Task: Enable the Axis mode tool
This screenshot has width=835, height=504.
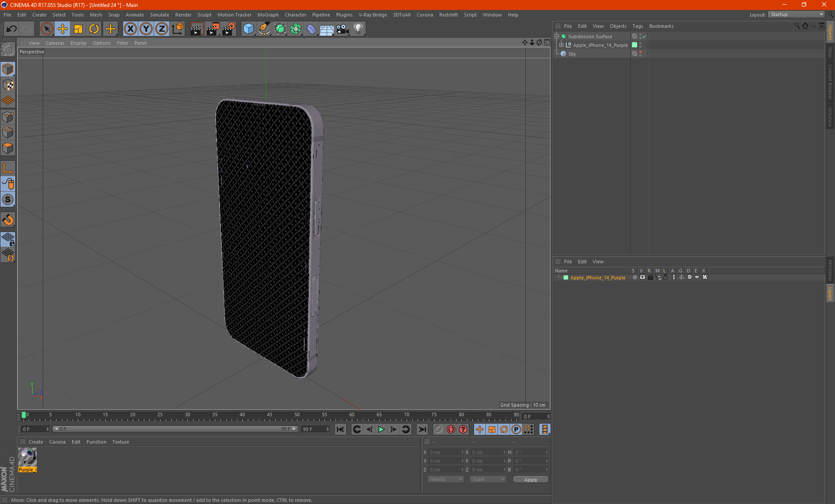Action: [x=8, y=168]
